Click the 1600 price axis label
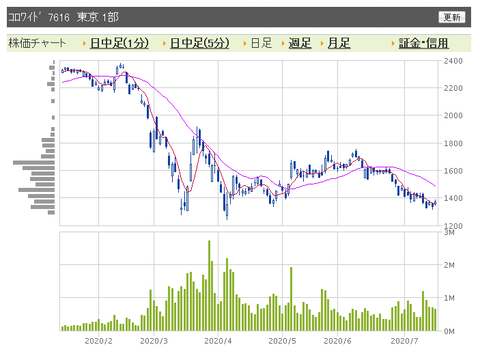The image size is (480, 360). point(453,171)
